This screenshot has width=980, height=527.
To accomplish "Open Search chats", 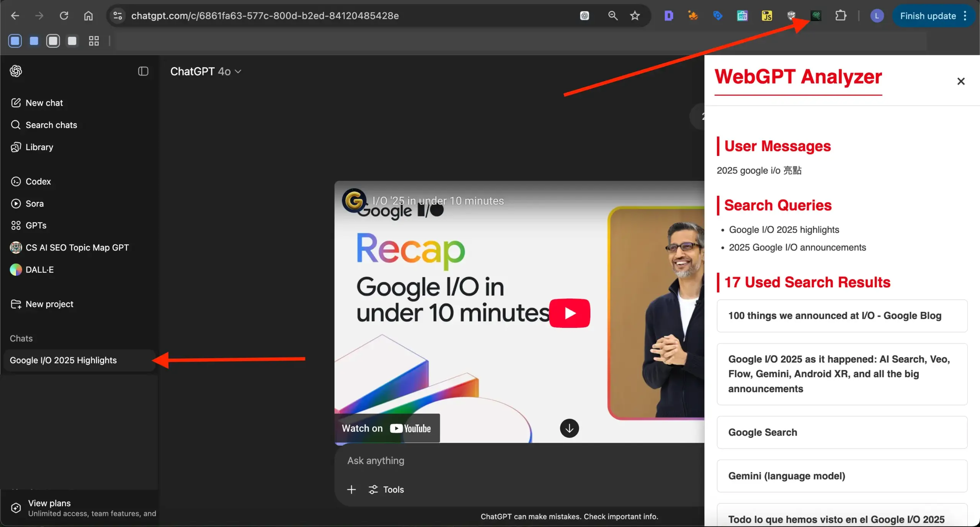I will [79, 125].
